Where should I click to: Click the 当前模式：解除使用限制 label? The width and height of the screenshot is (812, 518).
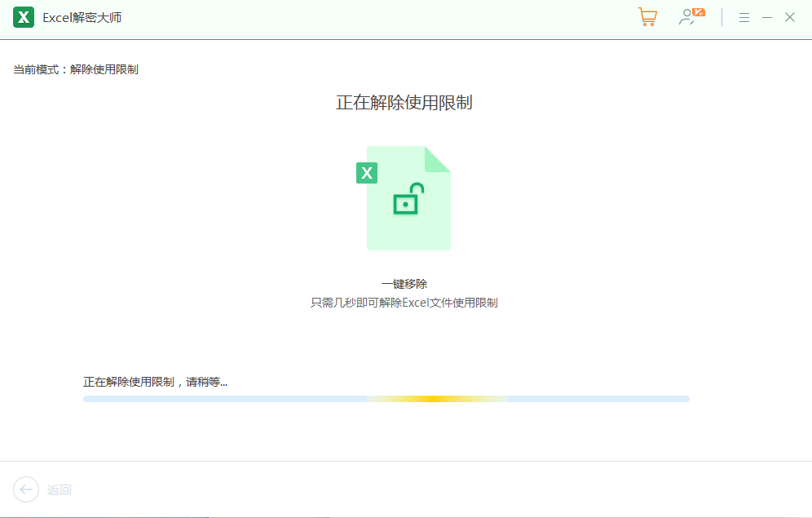(x=76, y=69)
